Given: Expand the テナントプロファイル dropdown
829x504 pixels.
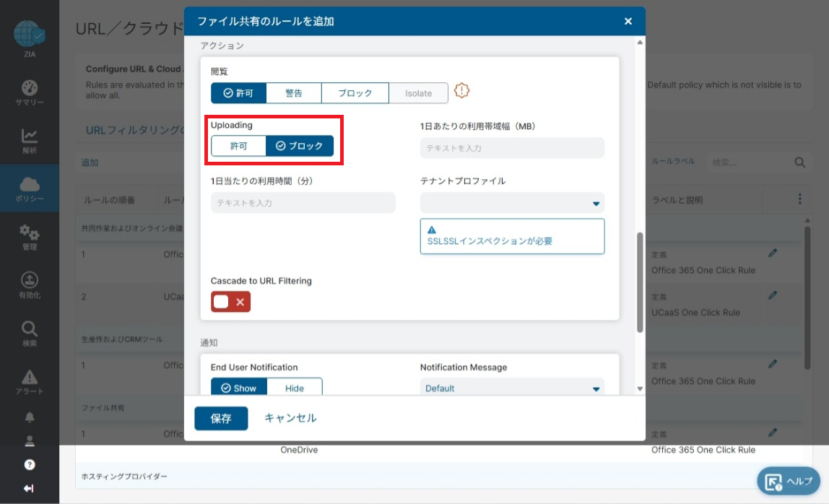Looking at the screenshot, I should 512,203.
